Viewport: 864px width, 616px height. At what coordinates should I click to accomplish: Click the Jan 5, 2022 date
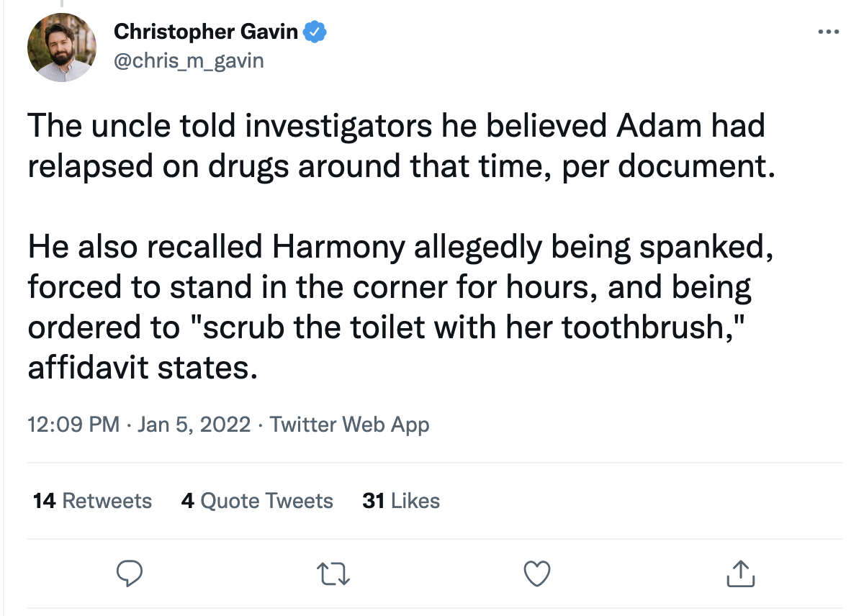point(194,424)
